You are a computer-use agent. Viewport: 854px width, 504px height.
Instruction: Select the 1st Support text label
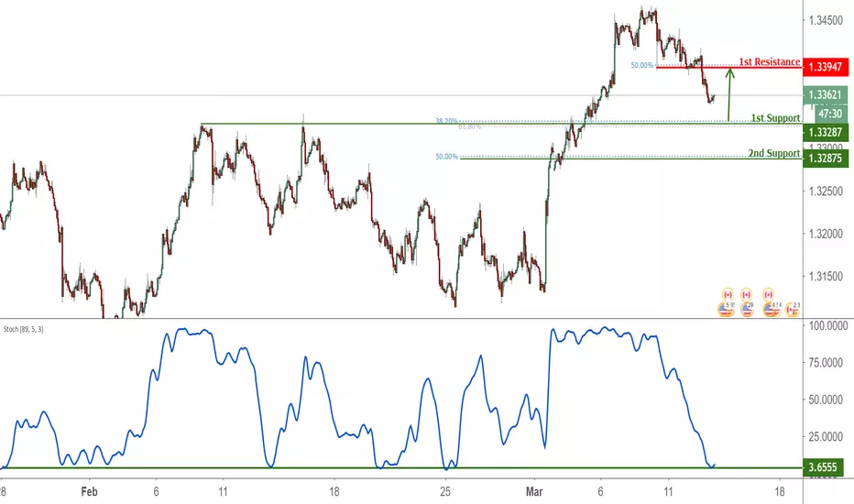(775, 117)
